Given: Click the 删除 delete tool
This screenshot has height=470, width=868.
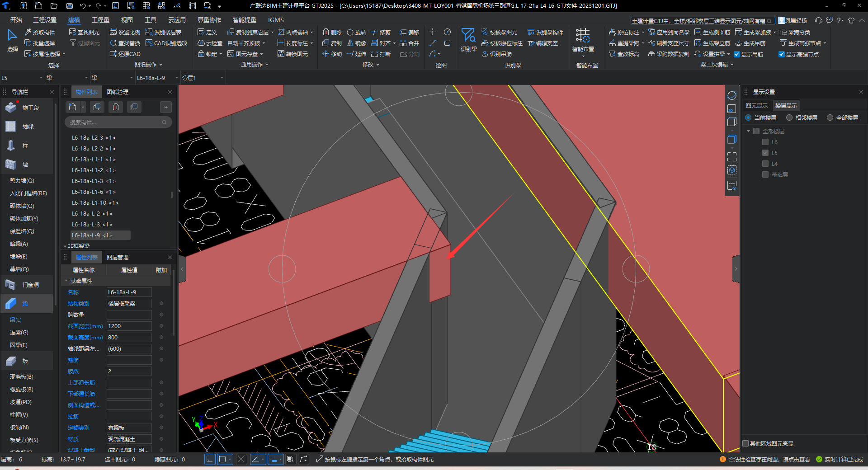Looking at the screenshot, I should click(332, 32).
